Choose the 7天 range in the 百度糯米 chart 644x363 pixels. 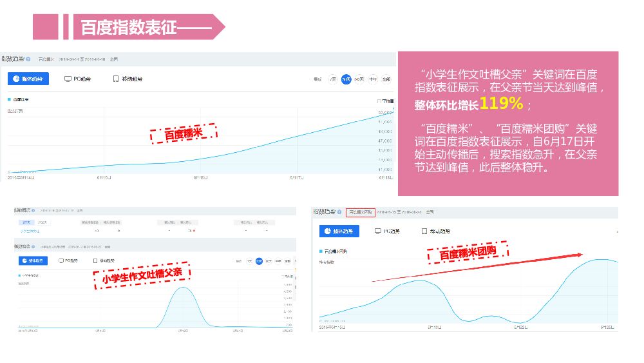333,79
